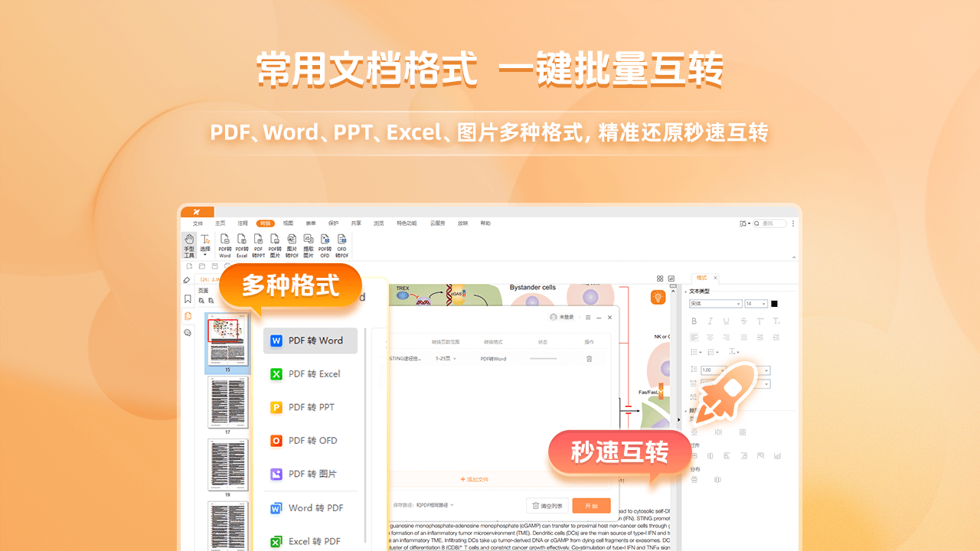Screen dimensions: 980x551
Task: Click the new file quick-access icon
Action: pos(189,266)
